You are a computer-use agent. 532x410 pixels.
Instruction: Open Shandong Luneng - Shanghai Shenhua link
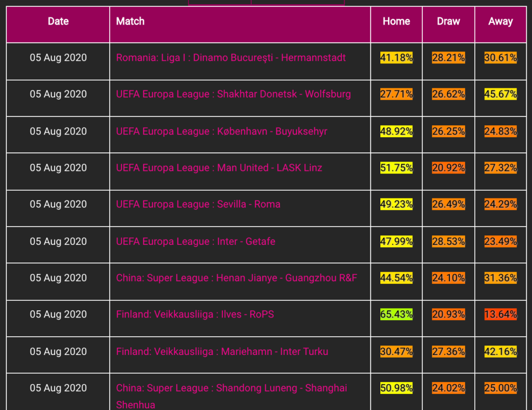tap(231, 396)
